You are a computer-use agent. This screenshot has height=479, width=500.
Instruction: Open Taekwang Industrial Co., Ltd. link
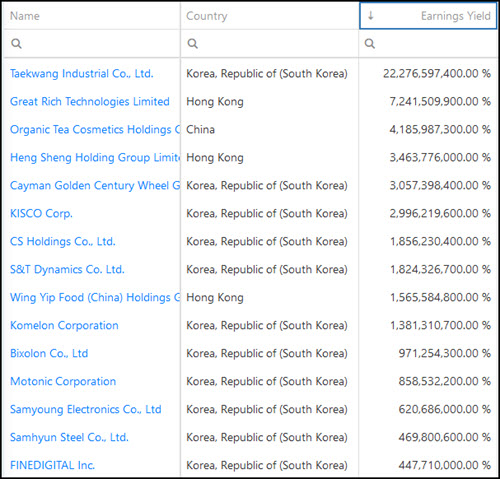(x=82, y=73)
